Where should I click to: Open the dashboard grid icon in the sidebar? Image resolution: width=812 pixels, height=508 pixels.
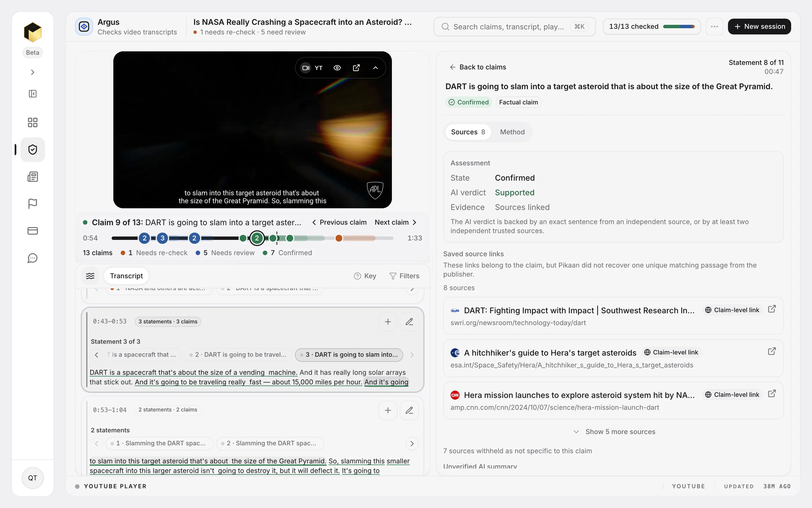pos(32,122)
